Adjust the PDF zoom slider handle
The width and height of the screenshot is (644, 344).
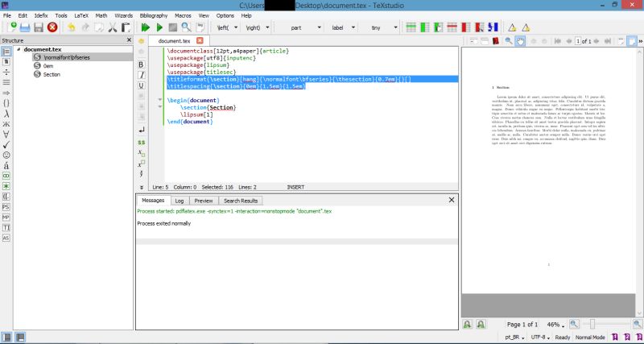click(592, 325)
